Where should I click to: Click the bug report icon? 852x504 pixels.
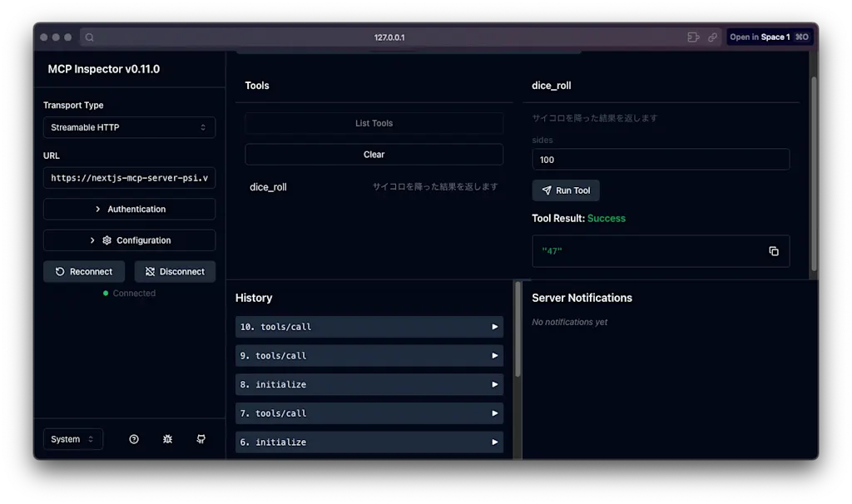tap(167, 439)
